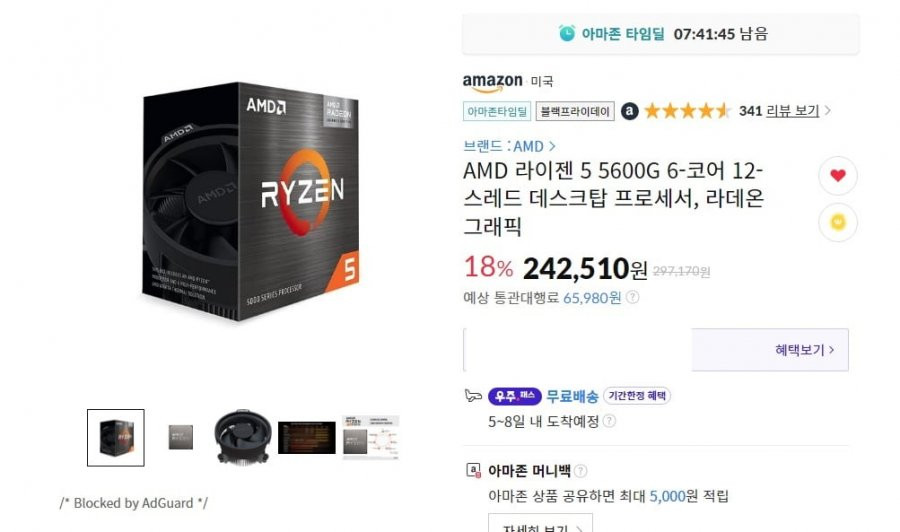Expand 자세히 보기 details button
Viewport: 900px width, 532px height.
(x=540, y=525)
